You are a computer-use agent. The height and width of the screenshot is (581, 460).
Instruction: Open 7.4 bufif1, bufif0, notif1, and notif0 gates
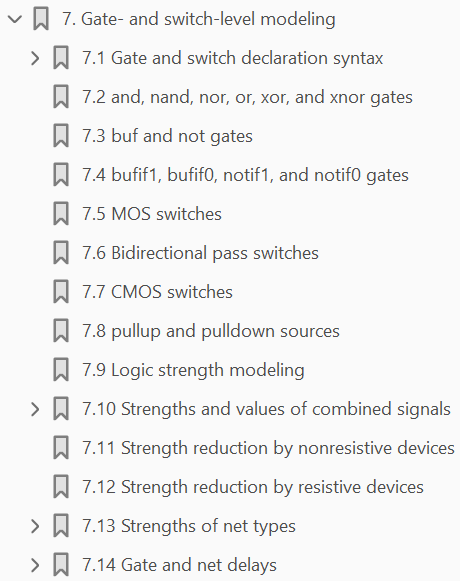click(x=245, y=175)
